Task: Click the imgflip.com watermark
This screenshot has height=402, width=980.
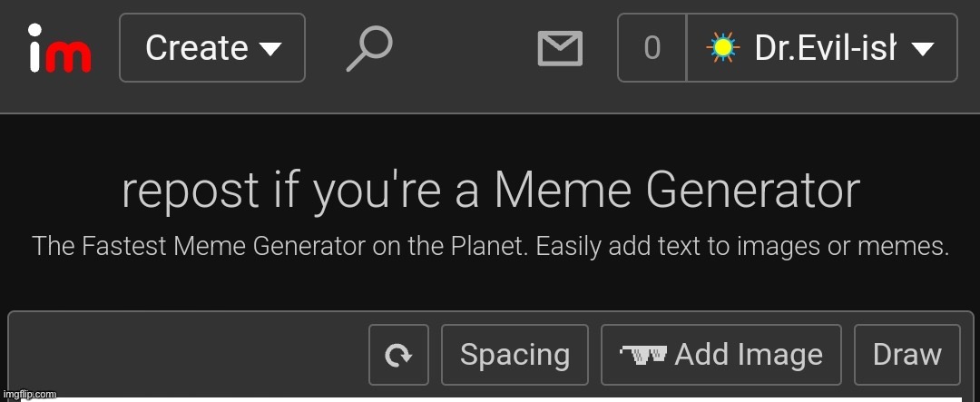Action: tap(29, 395)
